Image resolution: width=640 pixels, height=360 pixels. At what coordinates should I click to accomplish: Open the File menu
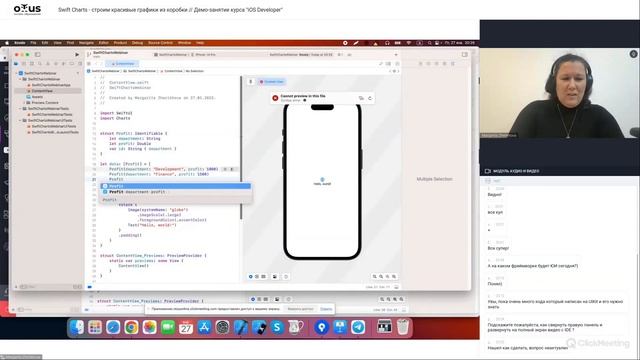pyautogui.click(x=33, y=43)
